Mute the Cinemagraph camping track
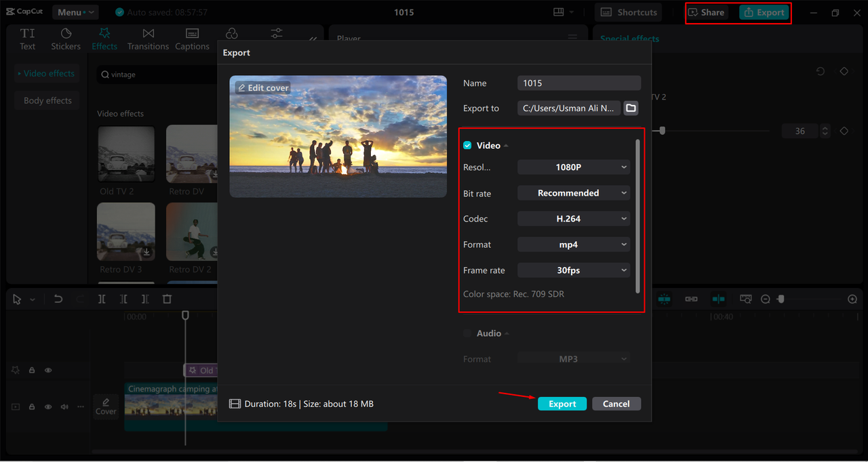868x462 pixels. pos(64,406)
